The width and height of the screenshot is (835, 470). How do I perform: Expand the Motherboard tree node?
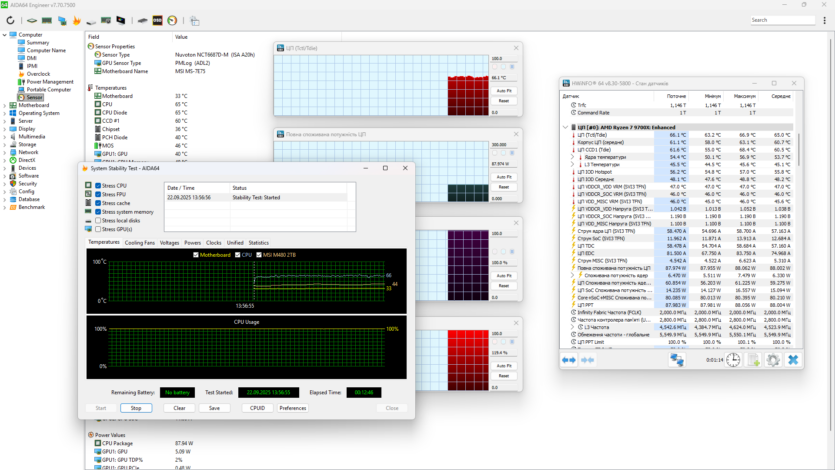(4, 105)
